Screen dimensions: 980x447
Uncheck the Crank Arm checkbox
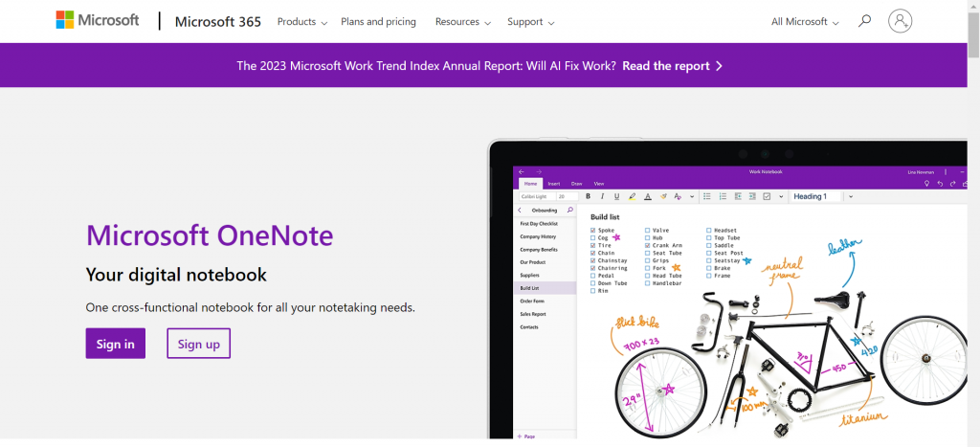tap(648, 246)
